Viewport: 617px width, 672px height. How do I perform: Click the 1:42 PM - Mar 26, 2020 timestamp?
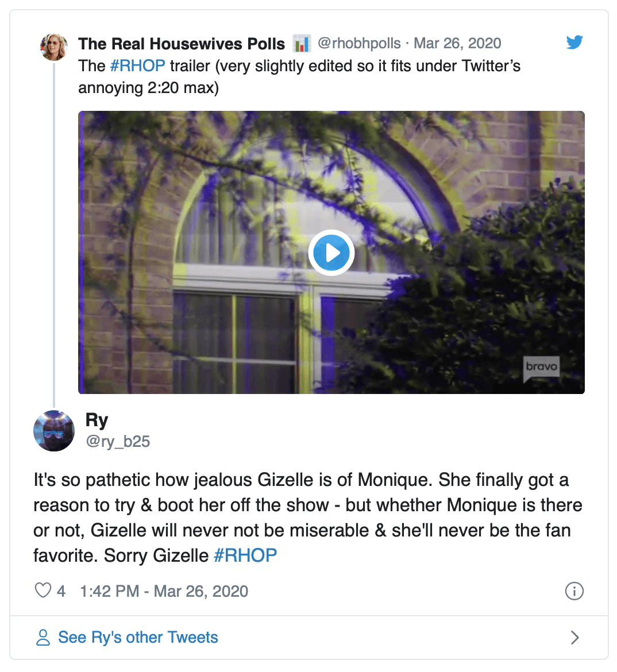(x=164, y=591)
